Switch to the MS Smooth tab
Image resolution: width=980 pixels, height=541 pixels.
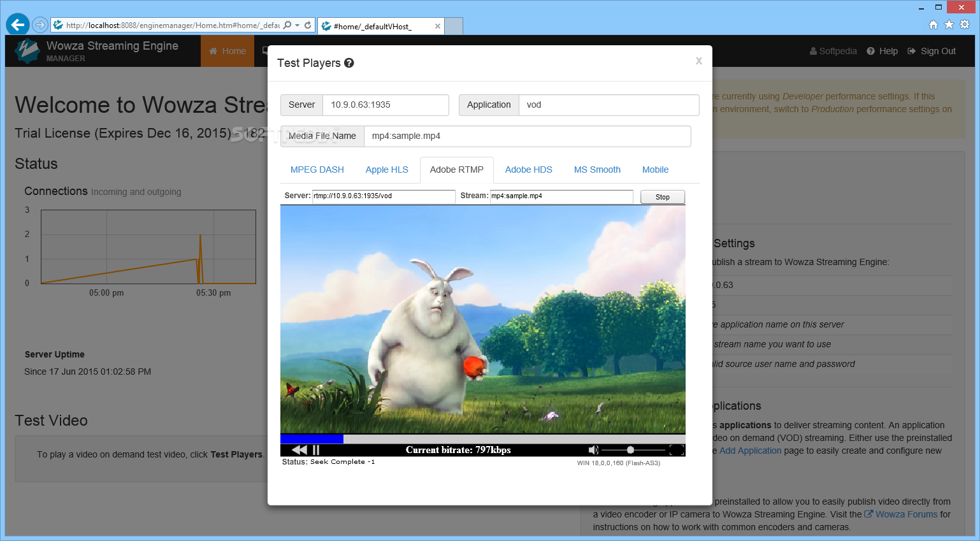pos(597,170)
